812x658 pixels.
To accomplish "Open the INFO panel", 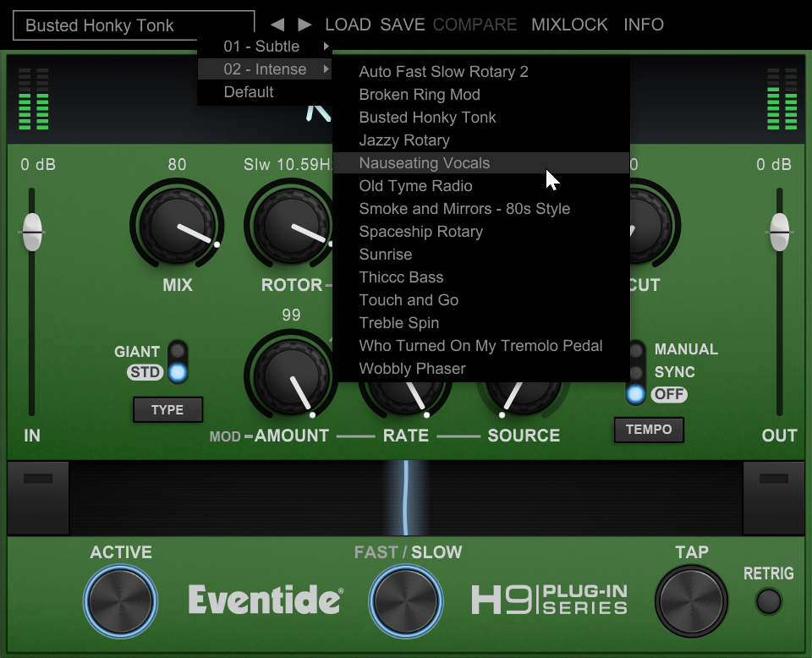I will tap(644, 25).
